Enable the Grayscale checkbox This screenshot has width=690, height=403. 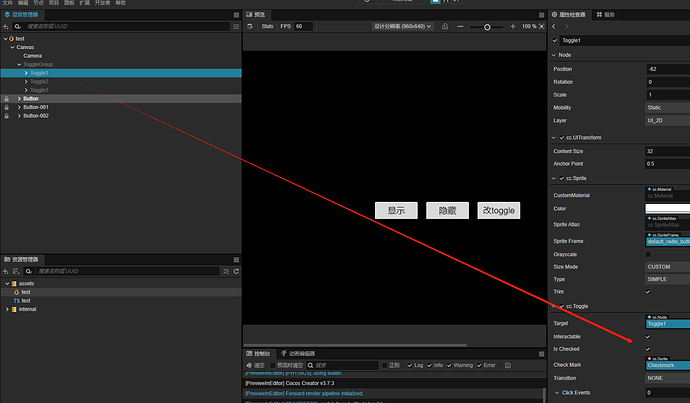[648, 254]
